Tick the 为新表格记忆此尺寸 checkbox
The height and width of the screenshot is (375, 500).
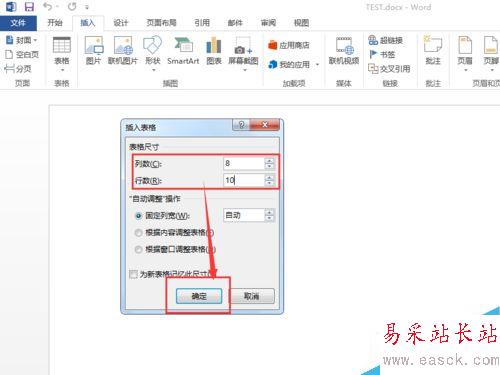click(x=133, y=274)
